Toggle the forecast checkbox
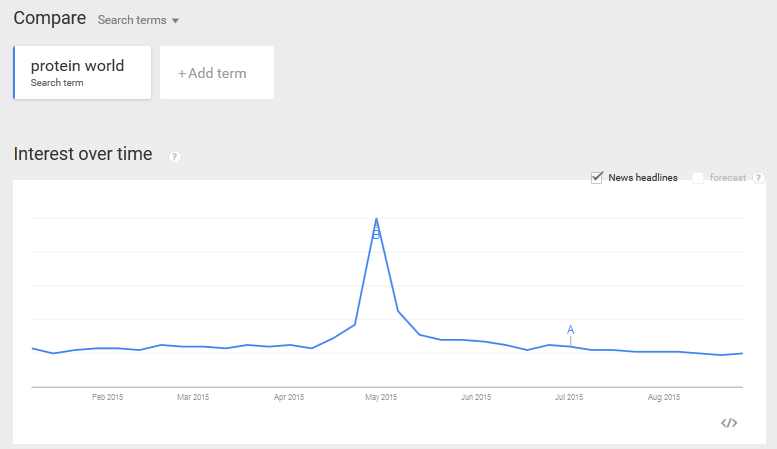Screen dimensions: 777x449 click(698, 178)
